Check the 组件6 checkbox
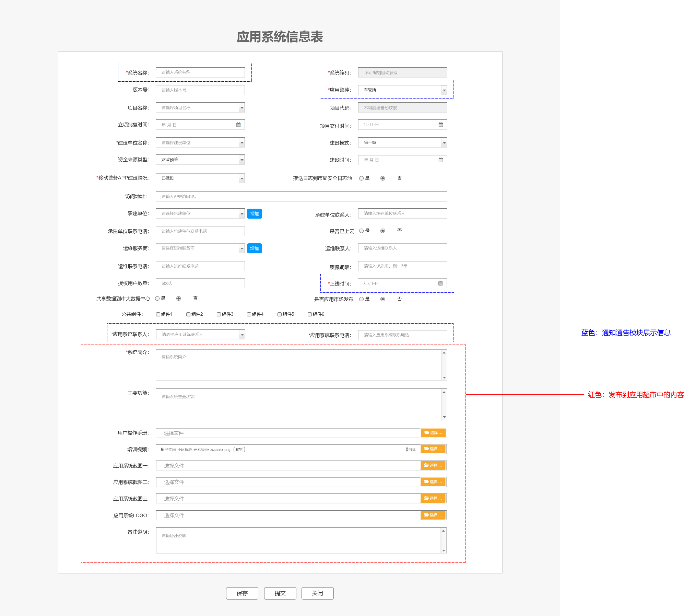684x616 pixels. point(310,314)
